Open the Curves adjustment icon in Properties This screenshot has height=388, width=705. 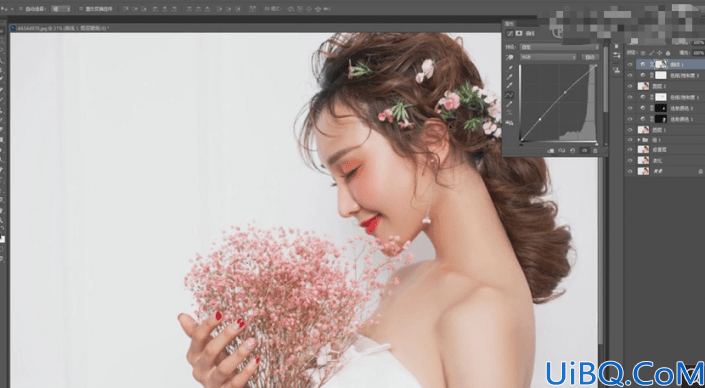pyautogui.click(x=509, y=33)
